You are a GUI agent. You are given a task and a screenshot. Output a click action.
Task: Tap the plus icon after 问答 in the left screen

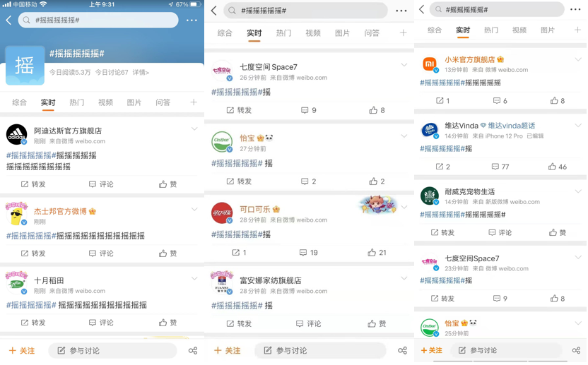tap(194, 102)
